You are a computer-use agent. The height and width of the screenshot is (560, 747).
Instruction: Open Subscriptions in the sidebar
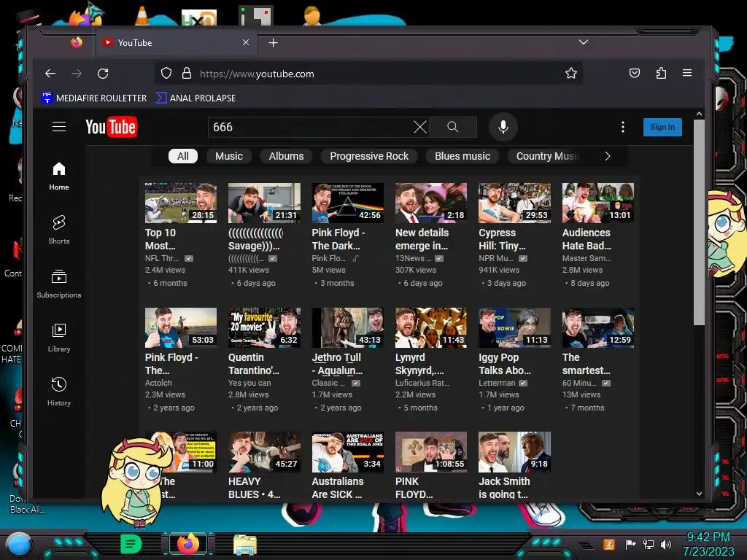(x=59, y=284)
